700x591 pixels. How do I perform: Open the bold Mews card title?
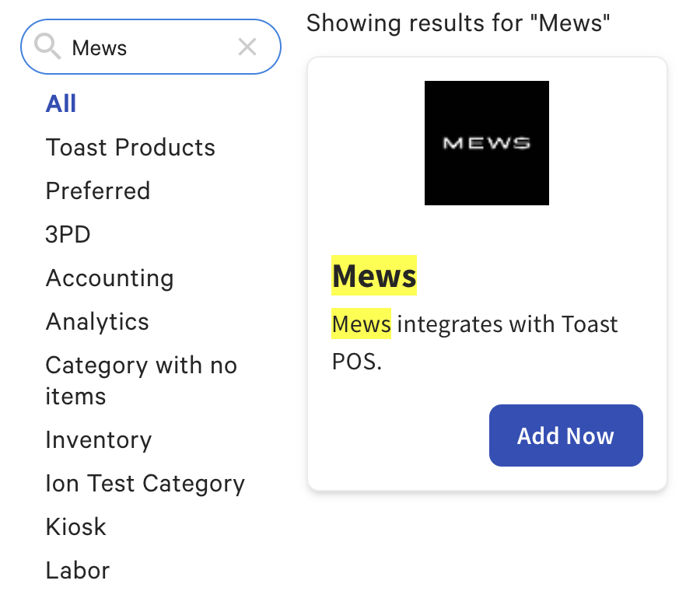click(374, 275)
